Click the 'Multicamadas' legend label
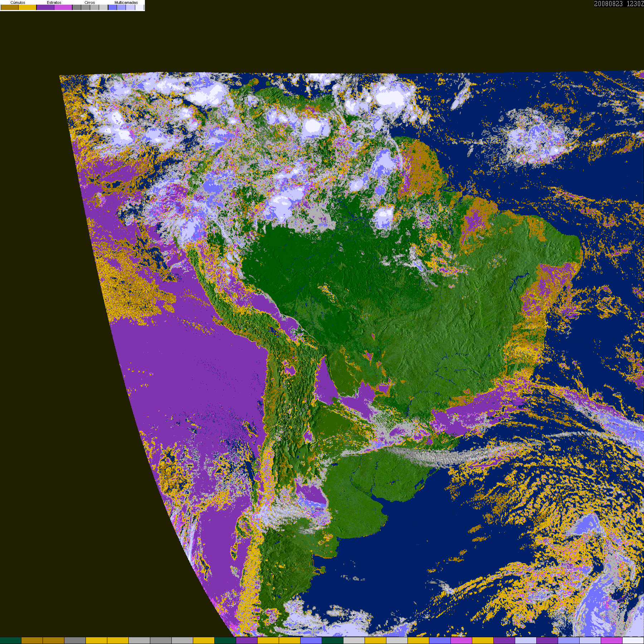This screenshot has height=644, width=644. click(x=126, y=3)
